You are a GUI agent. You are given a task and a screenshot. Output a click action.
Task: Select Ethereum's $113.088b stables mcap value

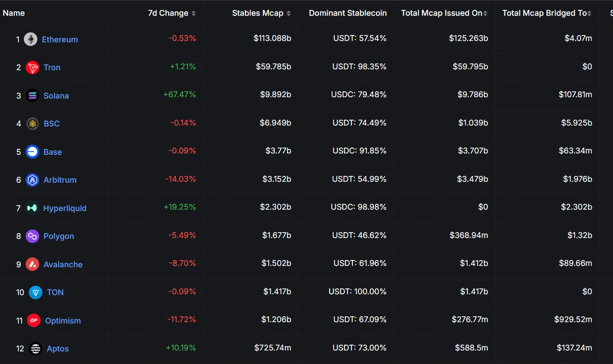272,38
